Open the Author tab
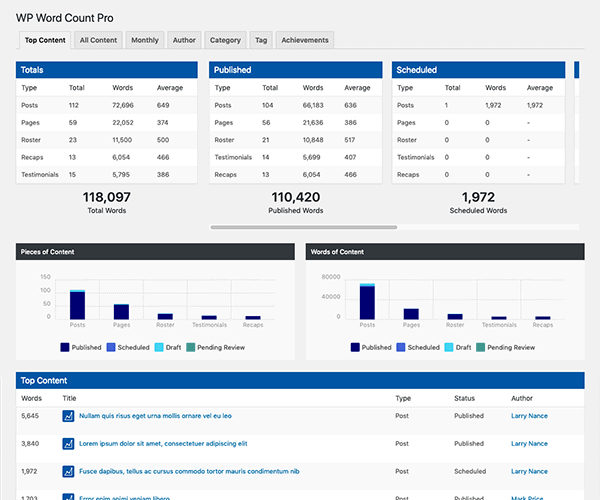The width and height of the screenshot is (600, 500). point(184,40)
